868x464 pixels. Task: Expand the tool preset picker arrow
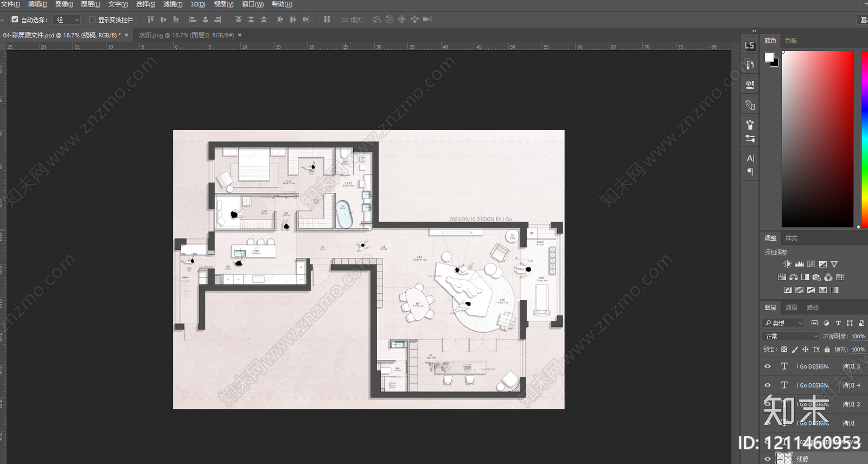click(x=3, y=20)
